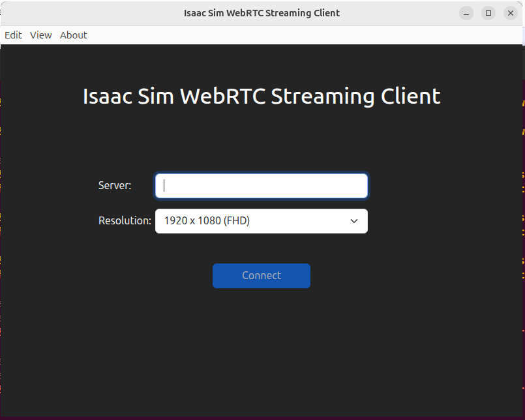Click the "Server:" field label

pos(115,186)
